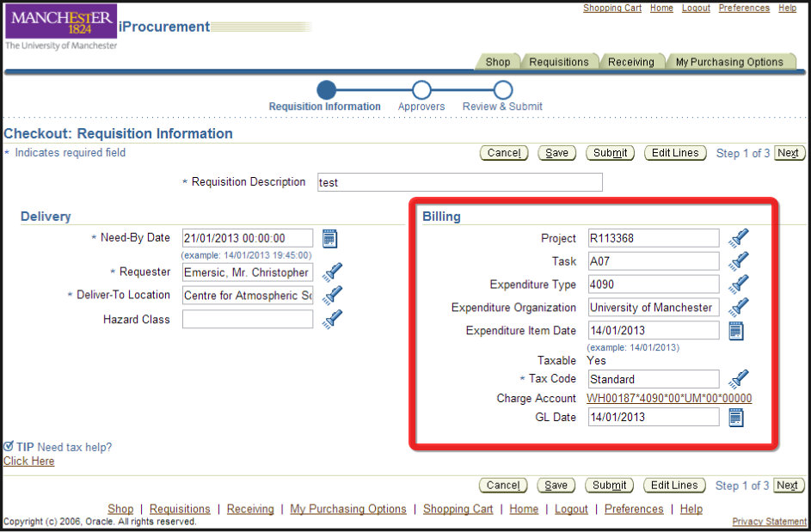This screenshot has width=811, height=532.
Task: Click the bottom Save button
Action: [x=556, y=486]
